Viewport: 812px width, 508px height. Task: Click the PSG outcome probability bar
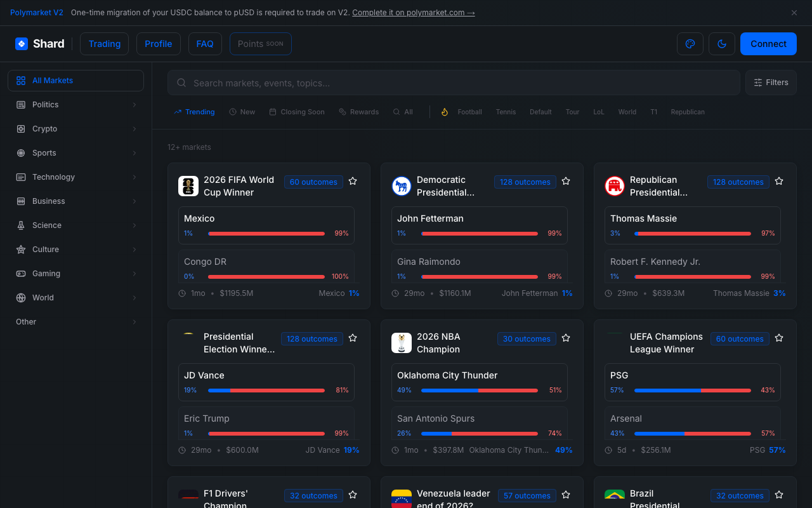click(x=693, y=391)
